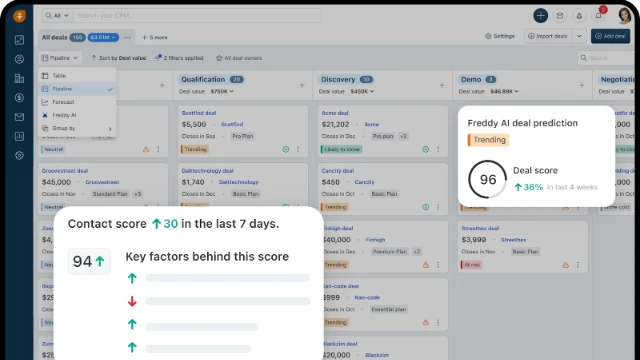Add a deal to the Demo column

pyautogui.click(x=582, y=85)
